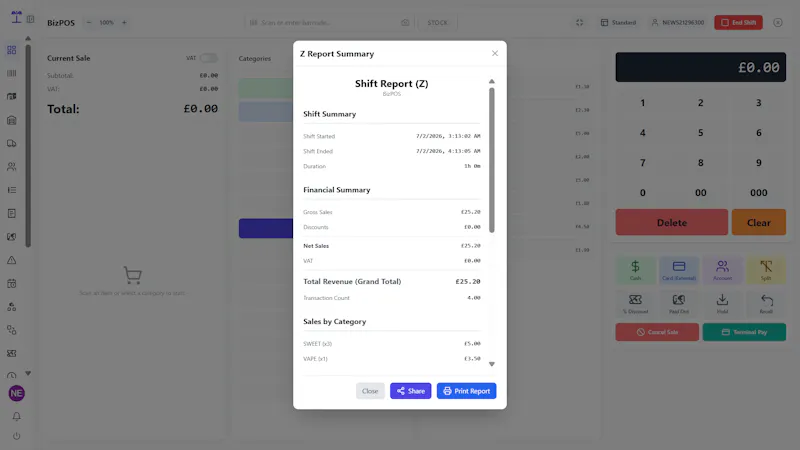Tap keypad digit 1
The width and height of the screenshot is (800, 450).
(643, 103)
